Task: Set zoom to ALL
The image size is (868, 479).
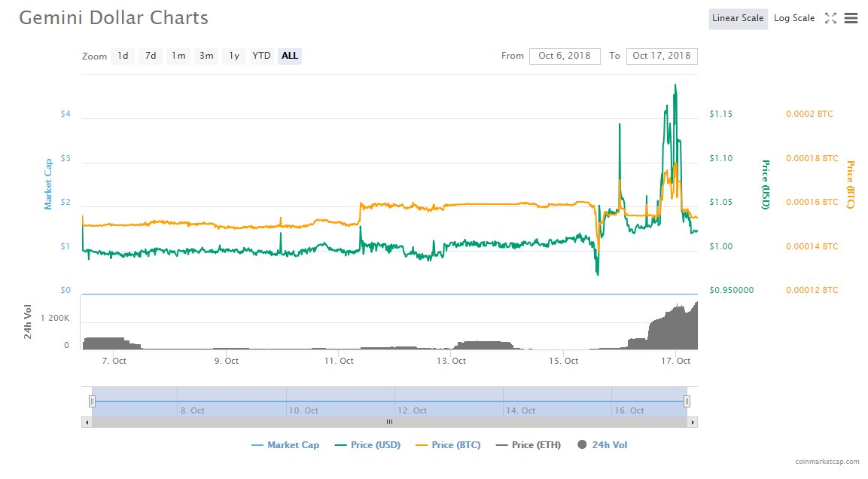Action: pos(290,56)
